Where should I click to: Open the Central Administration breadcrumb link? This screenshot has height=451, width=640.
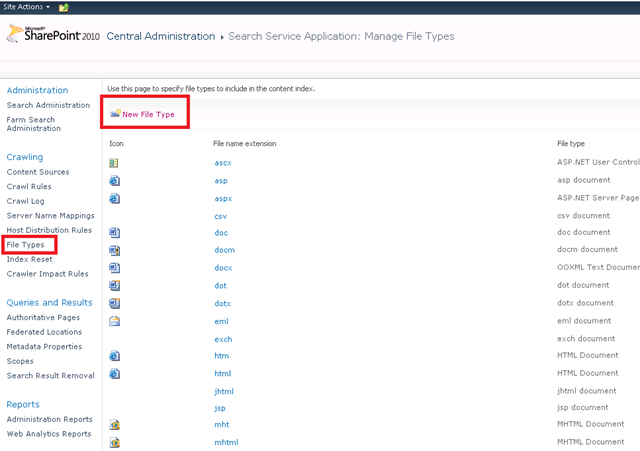click(161, 36)
